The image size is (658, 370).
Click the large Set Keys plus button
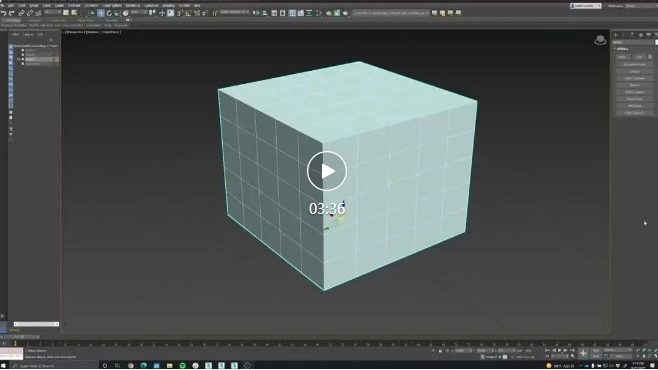583,353
